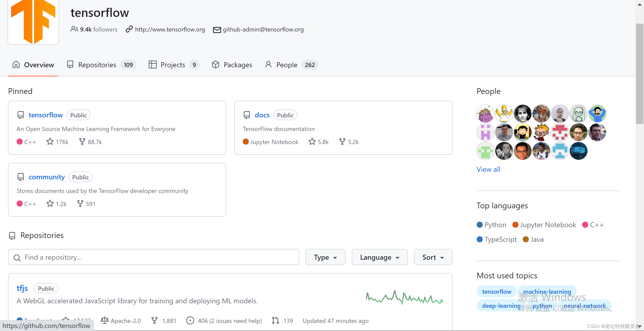The height and width of the screenshot is (331, 644).
Task: Click the page vertical scrollbar thumb
Action: tap(640, 74)
